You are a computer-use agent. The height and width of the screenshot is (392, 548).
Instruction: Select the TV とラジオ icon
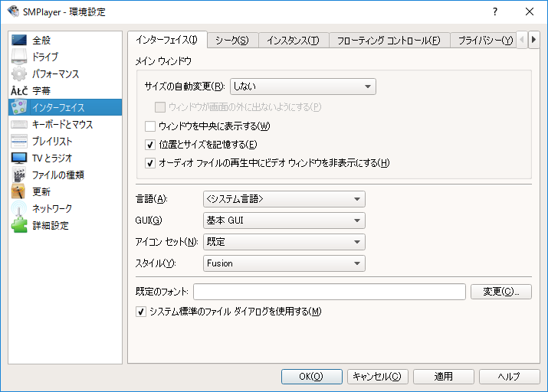[x=19, y=158]
